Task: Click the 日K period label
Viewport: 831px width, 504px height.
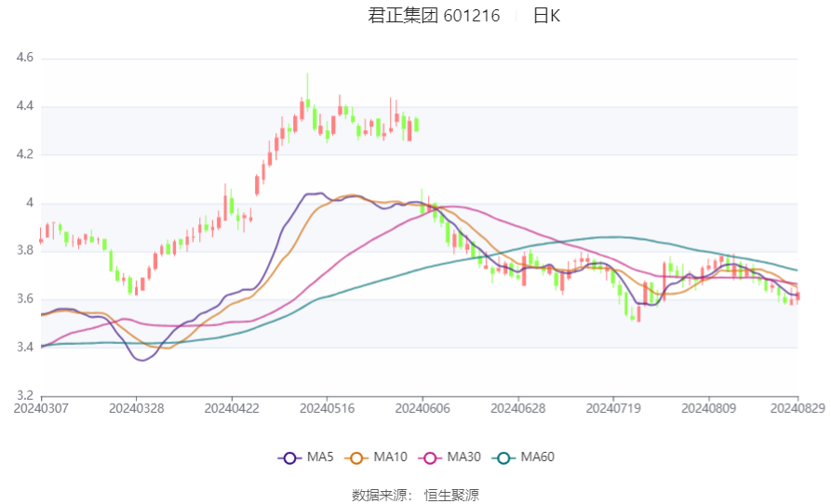Action: (x=546, y=16)
